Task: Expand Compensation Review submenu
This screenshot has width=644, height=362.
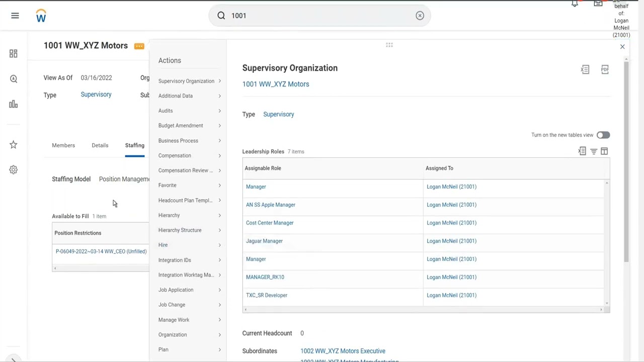Action: [x=189, y=170]
